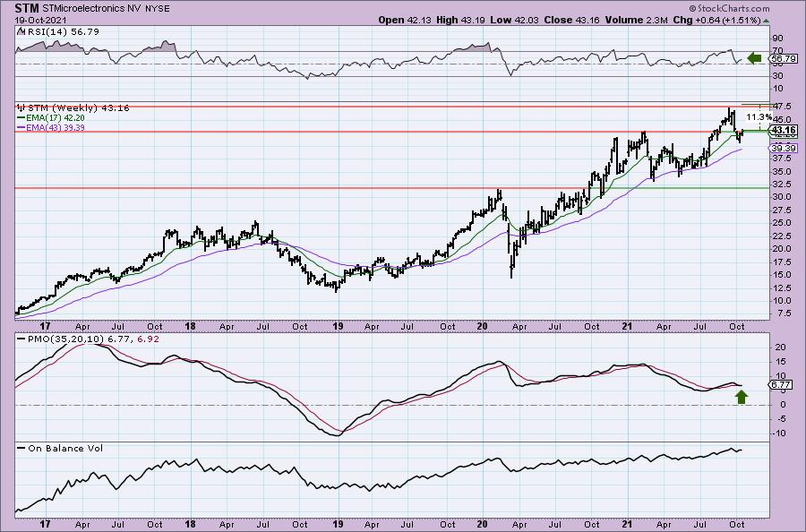Click the candlestick icon before STM (Weekly)
806x532 pixels.
click(x=21, y=108)
